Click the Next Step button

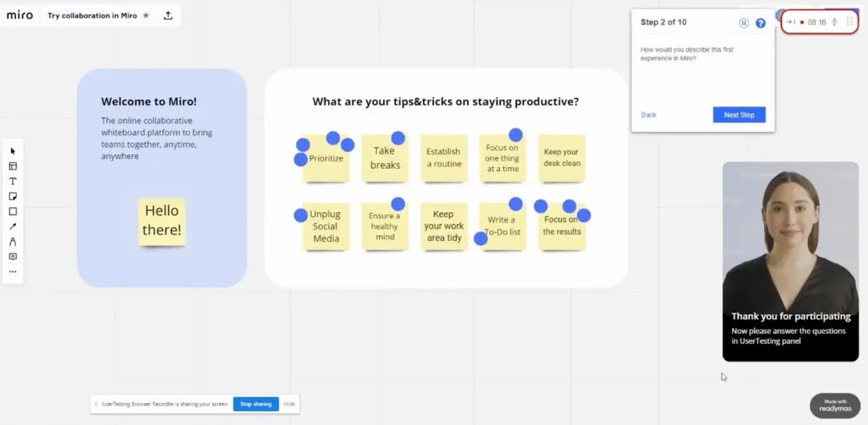(739, 115)
